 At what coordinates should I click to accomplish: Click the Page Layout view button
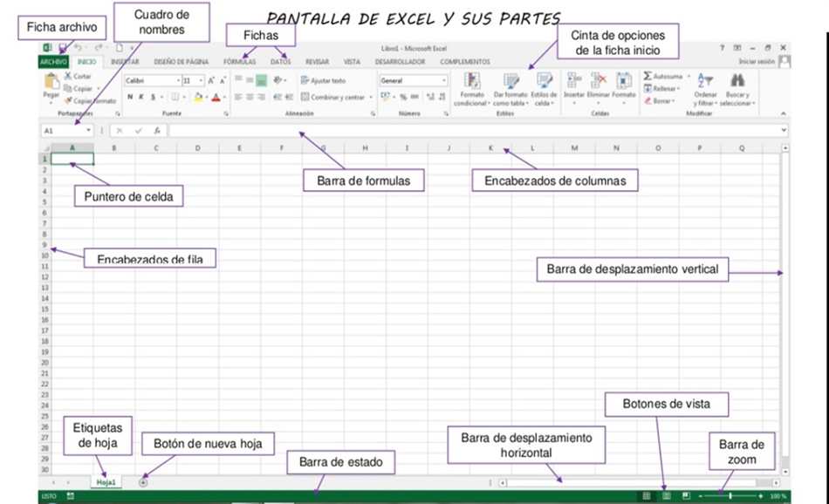coord(666,496)
